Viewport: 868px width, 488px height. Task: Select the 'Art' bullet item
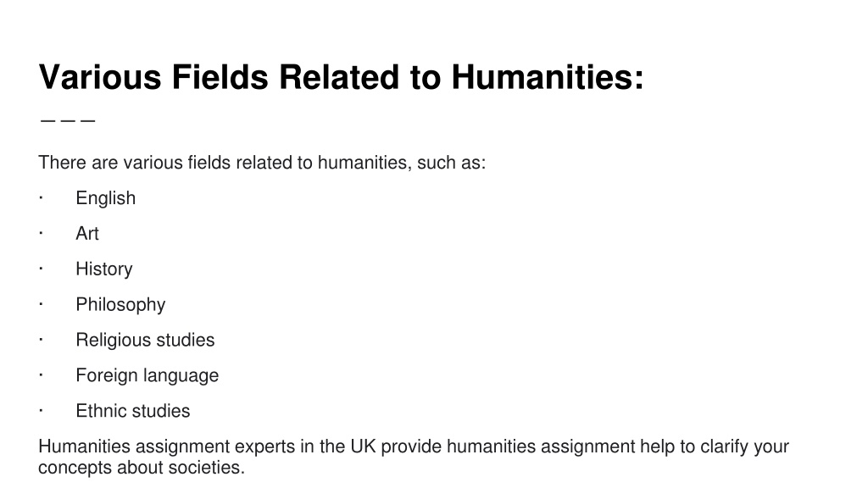(87, 234)
